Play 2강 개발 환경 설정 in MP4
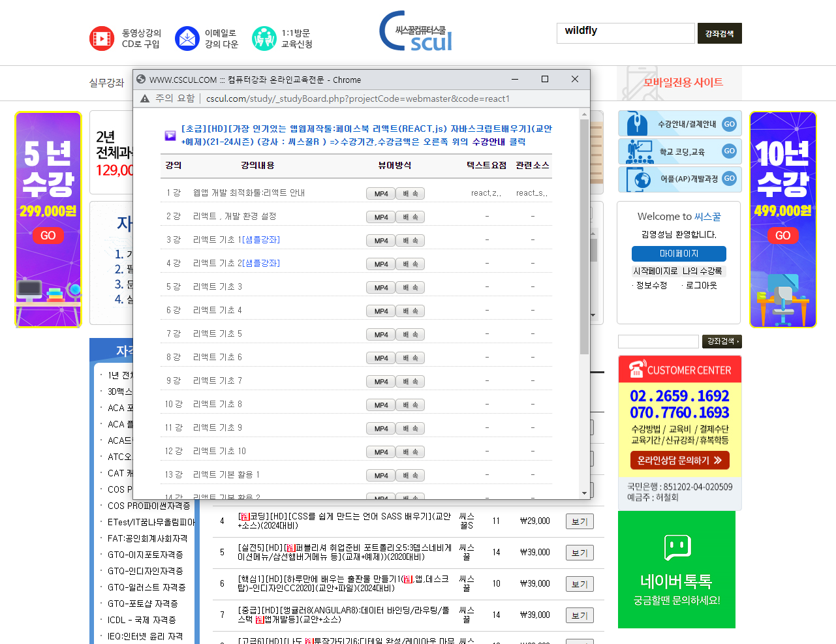836x644 pixels. [381, 217]
